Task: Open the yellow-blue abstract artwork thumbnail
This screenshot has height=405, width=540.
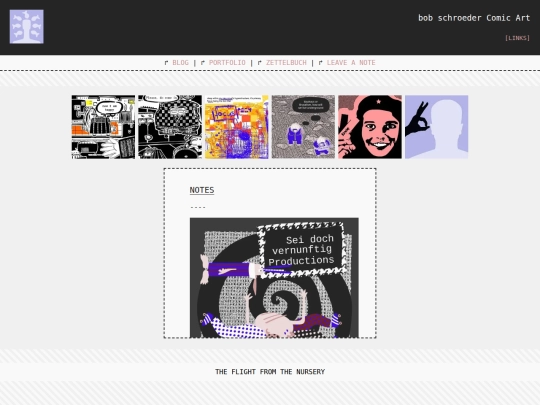Action: coord(237,127)
